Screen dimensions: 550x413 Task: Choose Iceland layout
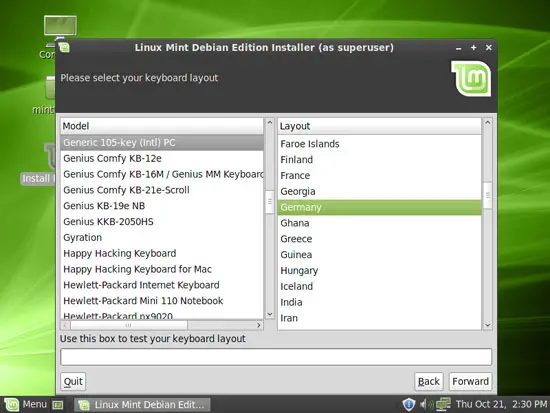click(380, 286)
